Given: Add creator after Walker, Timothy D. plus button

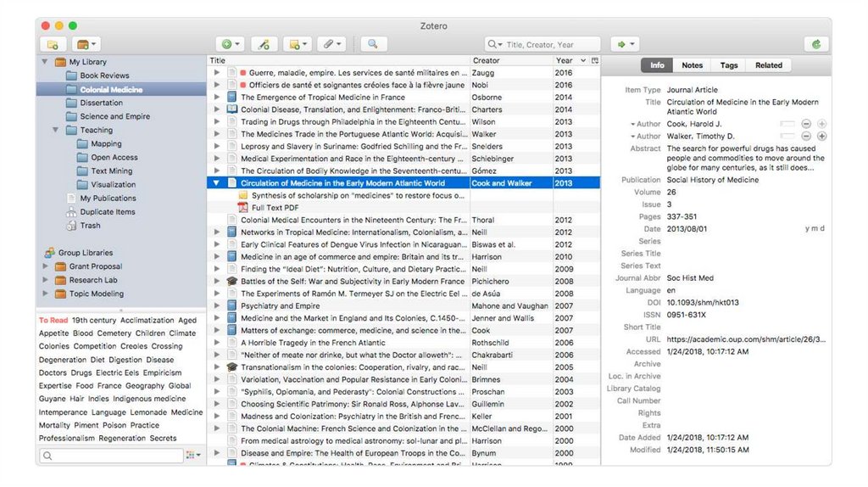Looking at the screenshot, I should point(821,137).
